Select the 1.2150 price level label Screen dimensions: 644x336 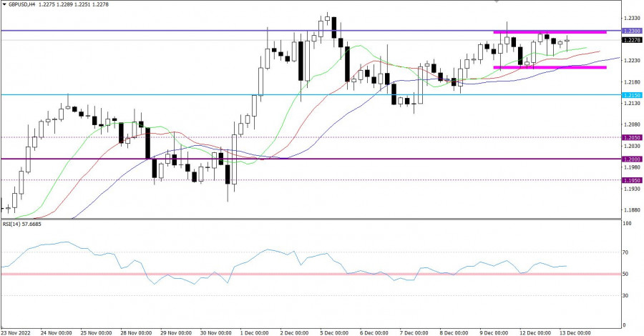coord(631,95)
